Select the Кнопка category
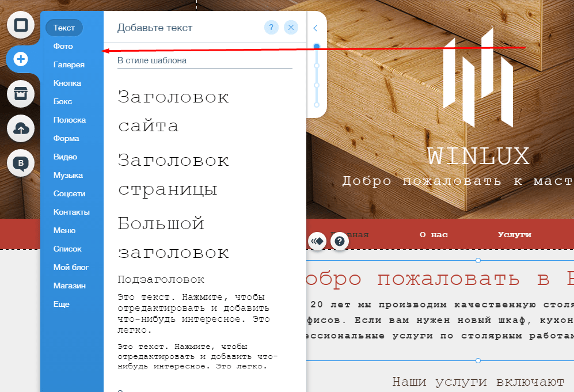Screen dimensions: 574x392 pyautogui.click(x=67, y=83)
